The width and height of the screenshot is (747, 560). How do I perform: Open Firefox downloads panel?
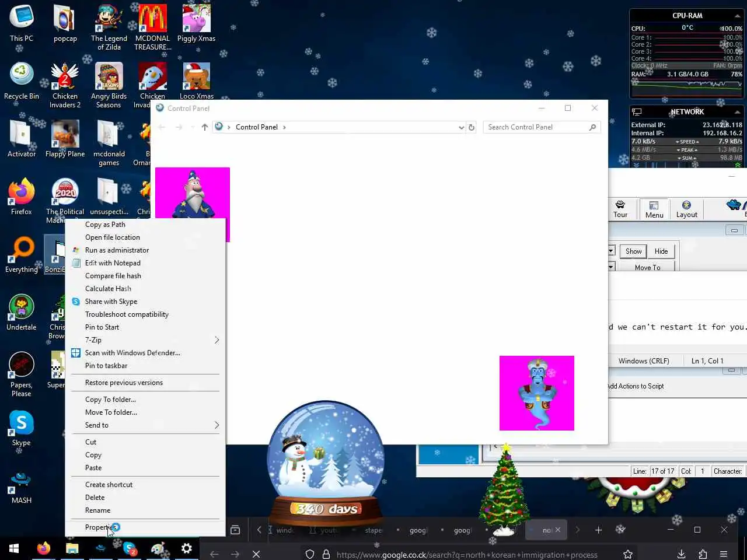coord(681,554)
